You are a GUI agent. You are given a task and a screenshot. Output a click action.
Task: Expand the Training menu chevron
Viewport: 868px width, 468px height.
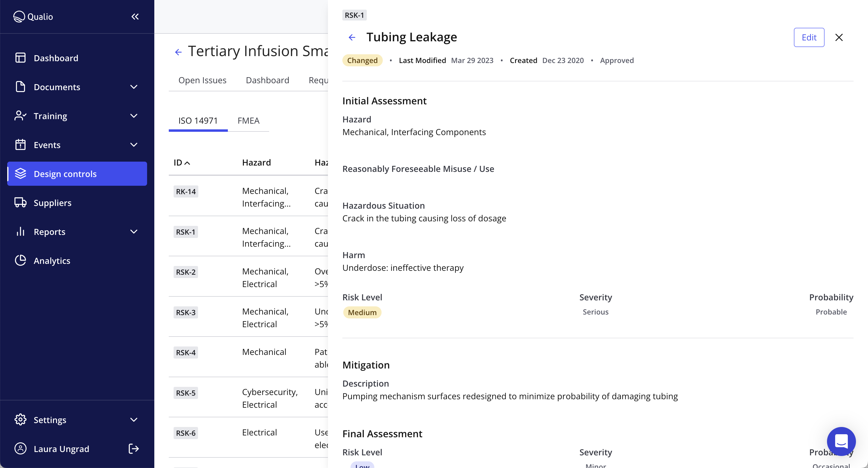coord(134,116)
